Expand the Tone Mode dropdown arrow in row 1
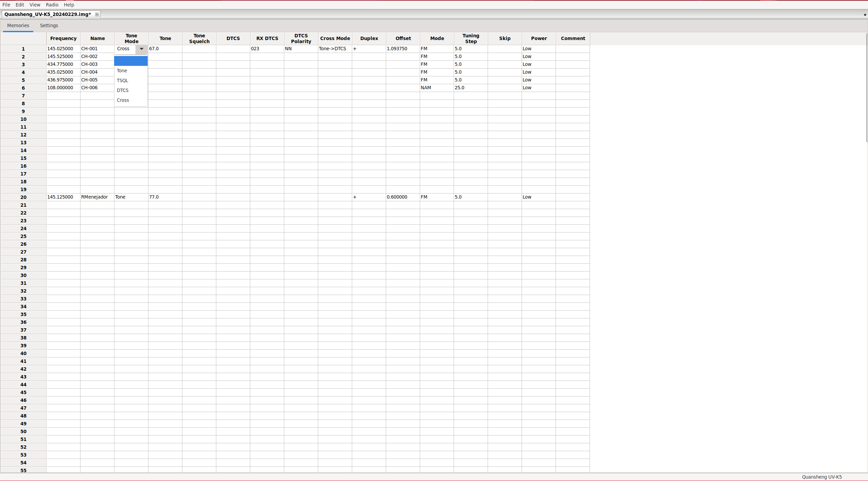 pyautogui.click(x=141, y=49)
